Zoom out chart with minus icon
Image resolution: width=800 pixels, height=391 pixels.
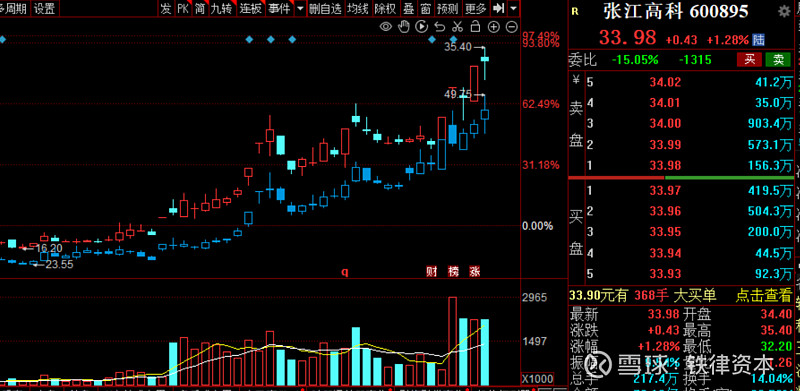pos(512,27)
